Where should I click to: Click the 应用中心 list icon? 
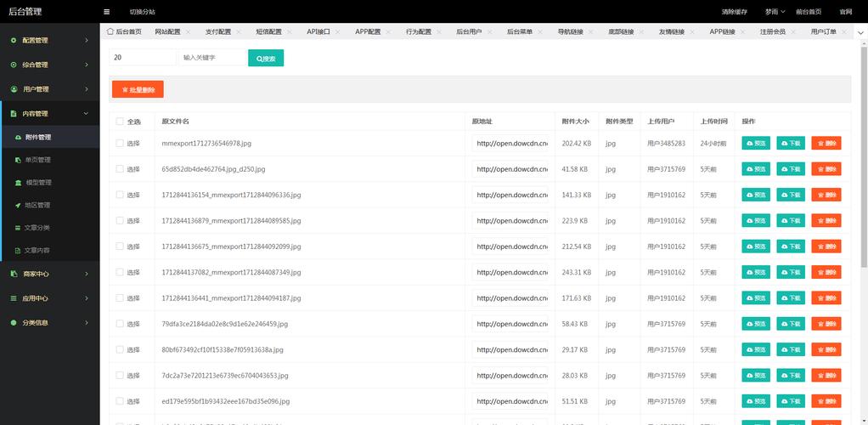(x=14, y=298)
